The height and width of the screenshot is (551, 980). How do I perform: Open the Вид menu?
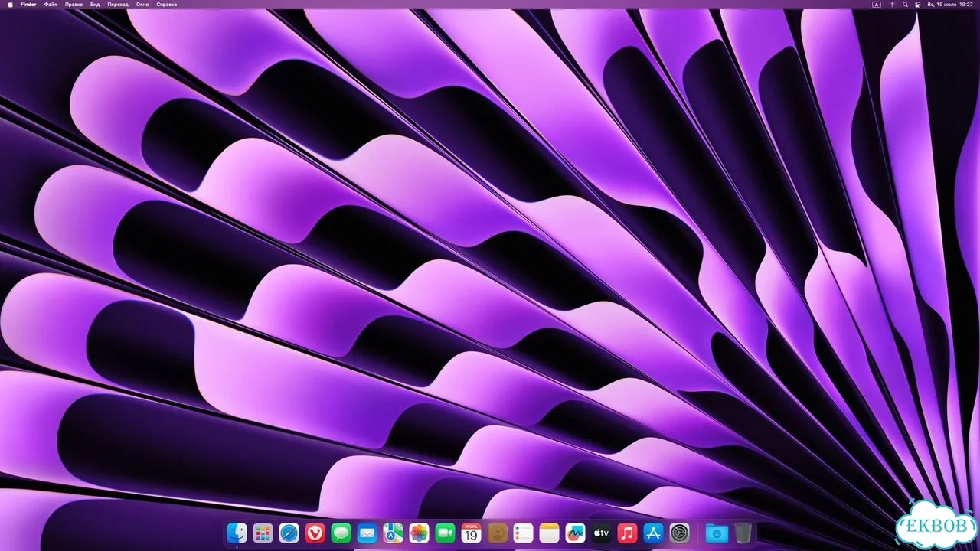(x=95, y=5)
